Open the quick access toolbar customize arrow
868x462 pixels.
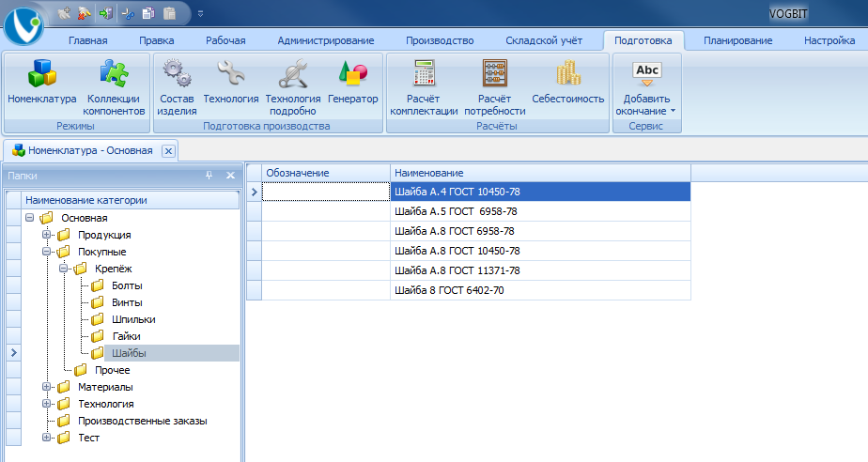tap(200, 14)
